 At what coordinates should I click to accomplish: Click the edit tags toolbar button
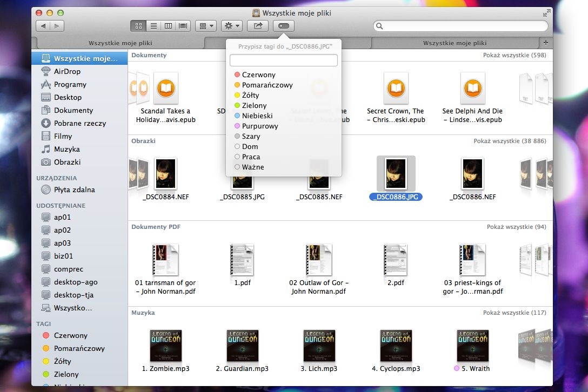pos(284,26)
